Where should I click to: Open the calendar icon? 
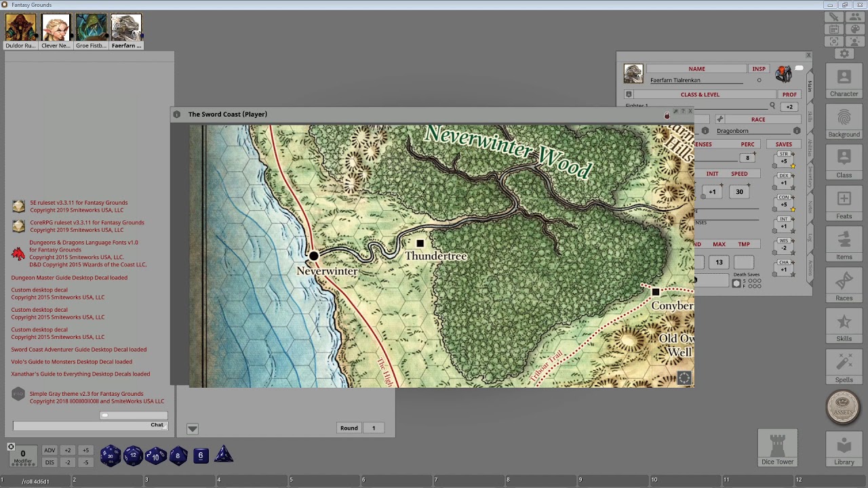coord(835,29)
